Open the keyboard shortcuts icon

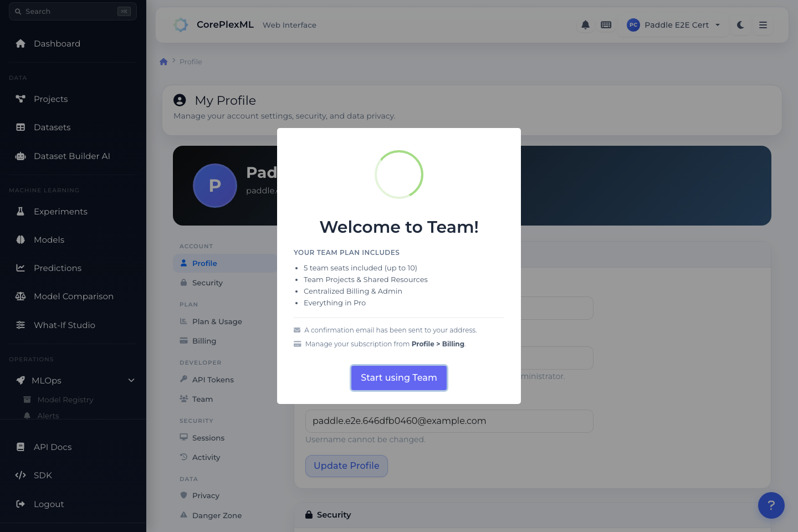tap(606, 25)
